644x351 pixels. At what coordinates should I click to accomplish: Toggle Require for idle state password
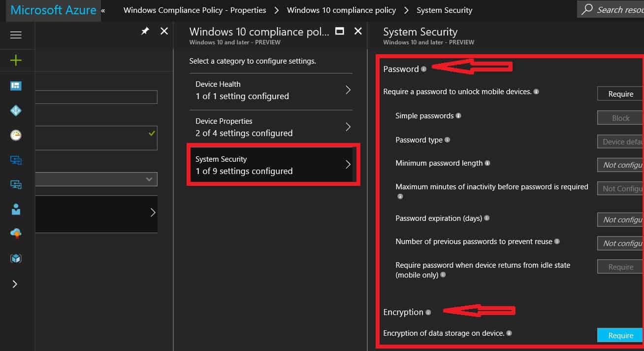(x=620, y=267)
